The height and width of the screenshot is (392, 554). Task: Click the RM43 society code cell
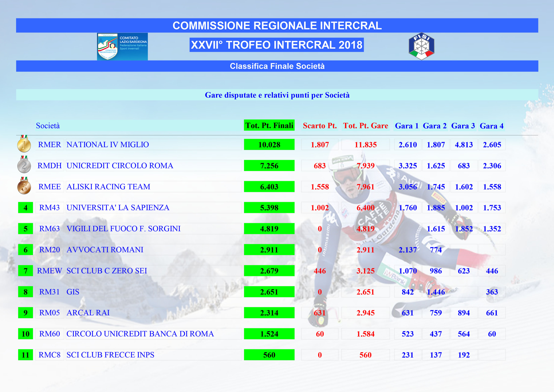point(49,208)
